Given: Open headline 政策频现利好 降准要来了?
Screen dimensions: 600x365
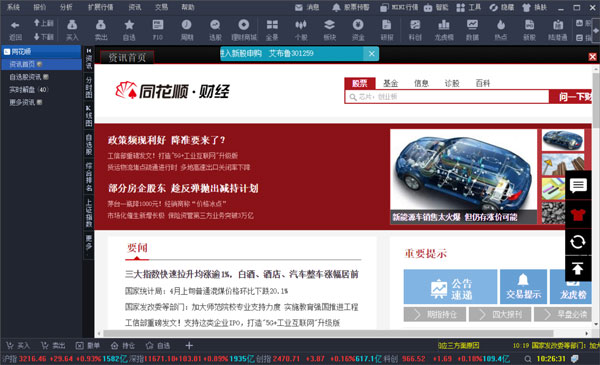Looking at the screenshot, I should tap(167, 140).
